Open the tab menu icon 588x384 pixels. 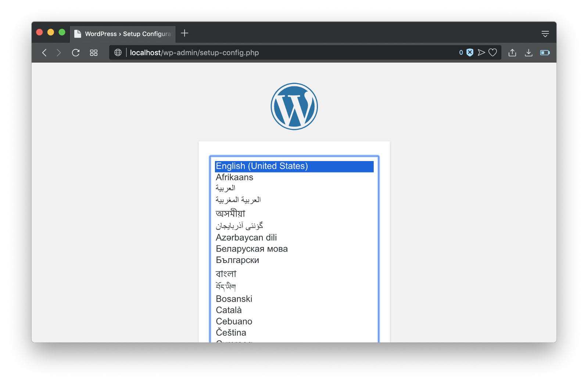coord(545,34)
